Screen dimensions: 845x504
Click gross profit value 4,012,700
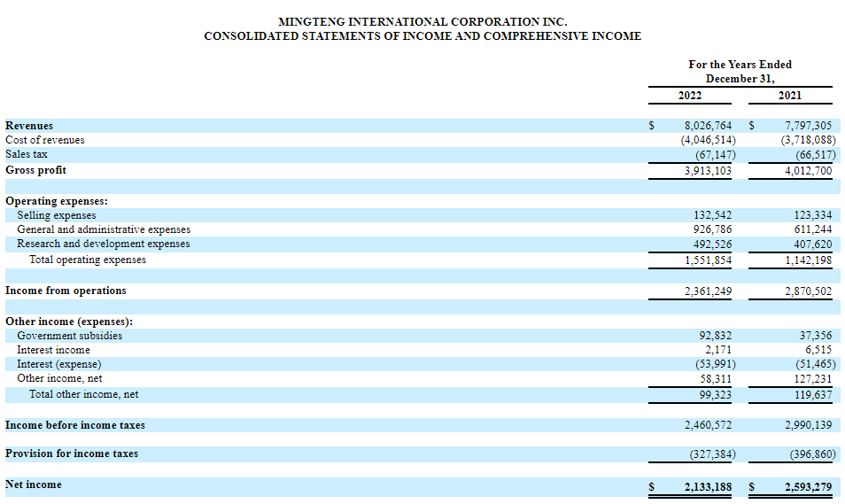(x=809, y=171)
